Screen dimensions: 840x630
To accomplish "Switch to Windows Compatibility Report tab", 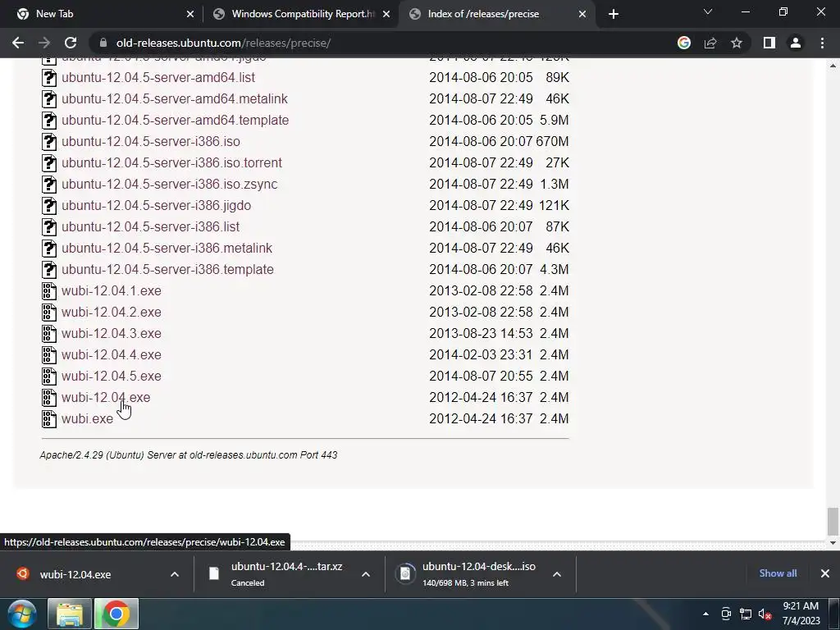I will click(302, 14).
